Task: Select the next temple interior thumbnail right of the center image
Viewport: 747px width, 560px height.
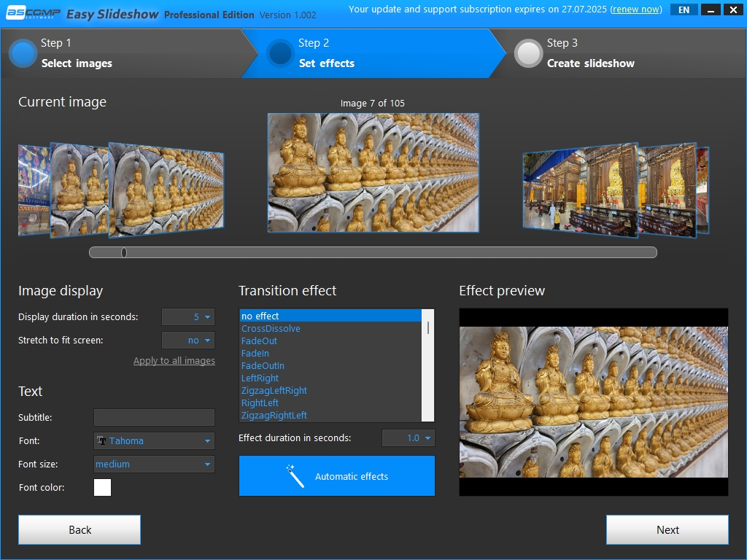Action: (580, 190)
